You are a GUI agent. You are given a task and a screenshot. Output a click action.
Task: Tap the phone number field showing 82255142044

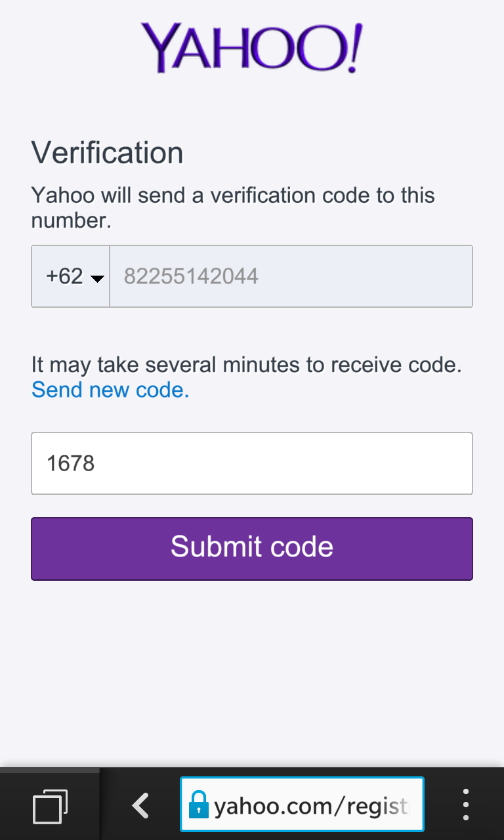pyautogui.click(x=192, y=276)
